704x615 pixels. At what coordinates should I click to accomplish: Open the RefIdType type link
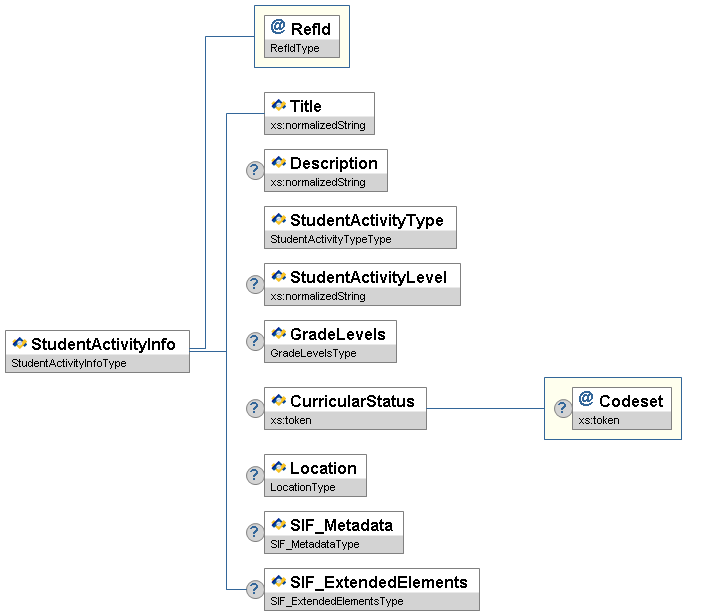click(295, 48)
